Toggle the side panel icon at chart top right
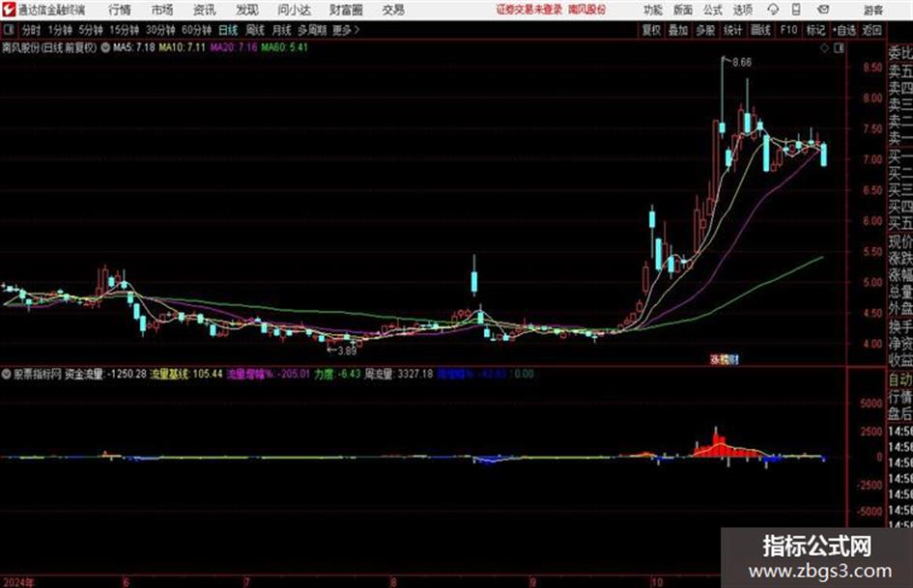Screen dimensions: 913x588 click(x=839, y=48)
